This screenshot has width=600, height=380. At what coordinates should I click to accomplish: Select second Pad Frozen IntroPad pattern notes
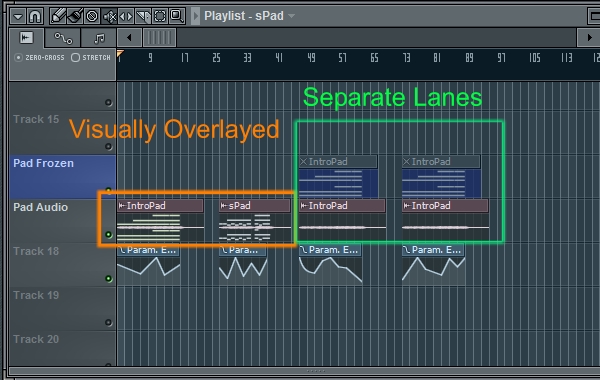click(441, 183)
